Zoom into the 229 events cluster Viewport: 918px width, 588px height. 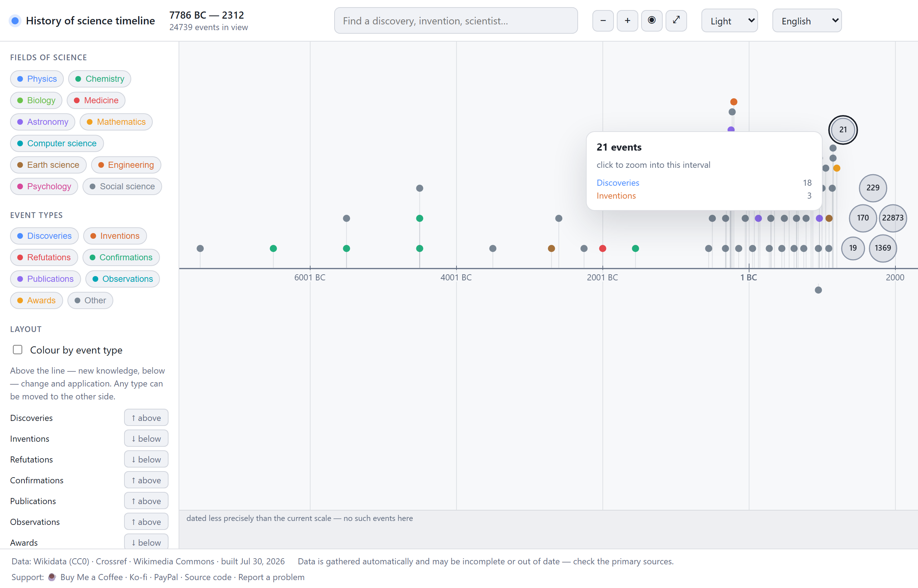click(x=872, y=188)
